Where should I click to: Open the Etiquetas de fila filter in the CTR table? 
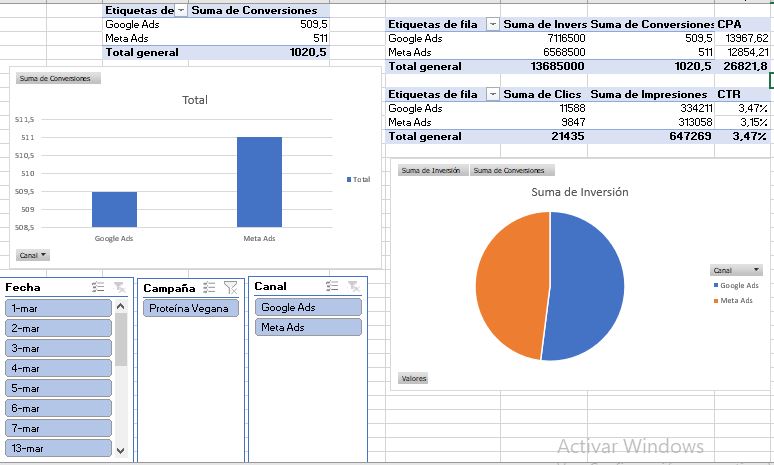coord(492,94)
